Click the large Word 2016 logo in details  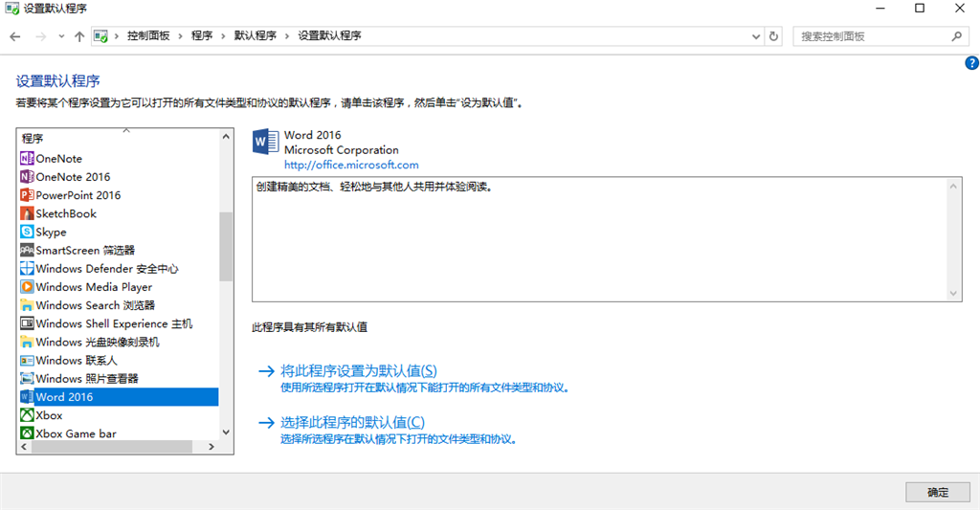[266, 142]
